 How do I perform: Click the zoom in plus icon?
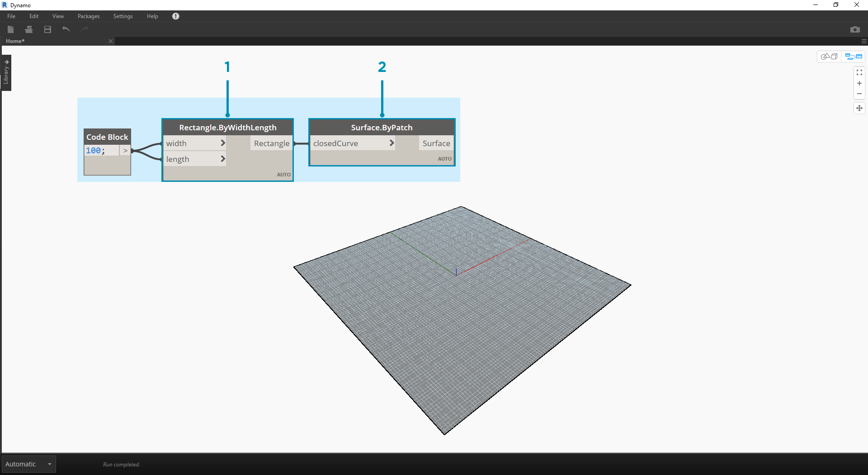859,83
